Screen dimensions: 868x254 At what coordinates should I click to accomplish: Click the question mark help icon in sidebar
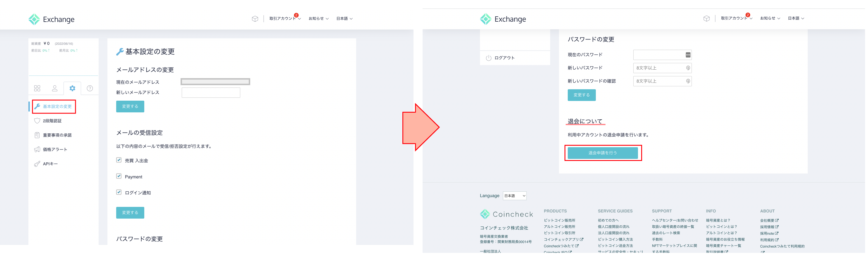tap(90, 89)
